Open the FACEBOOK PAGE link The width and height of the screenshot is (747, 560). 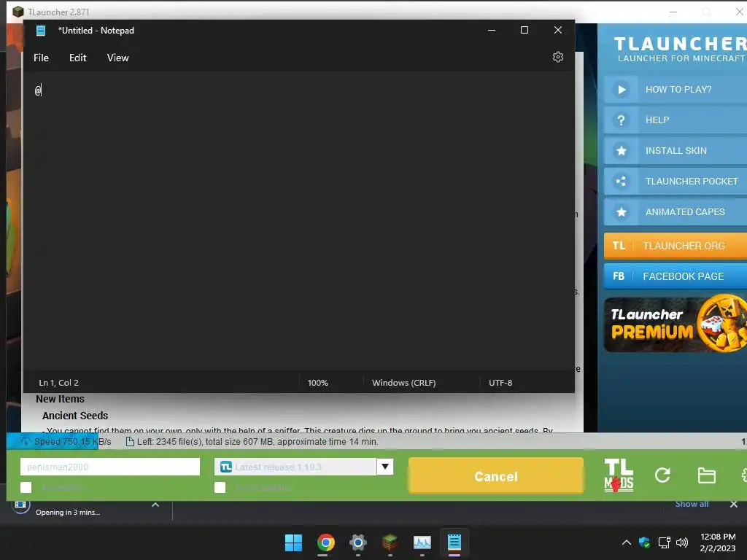[x=676, y=276]
